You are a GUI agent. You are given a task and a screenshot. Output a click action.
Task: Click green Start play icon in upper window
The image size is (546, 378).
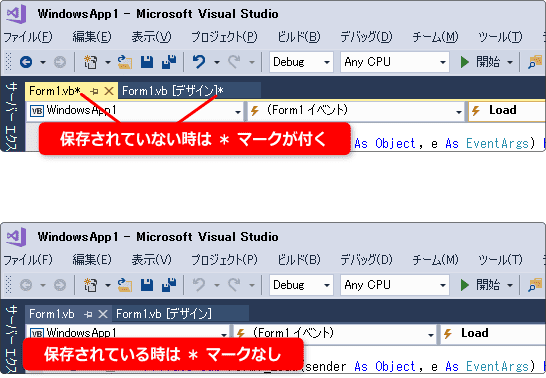click(x=465, y=62)
